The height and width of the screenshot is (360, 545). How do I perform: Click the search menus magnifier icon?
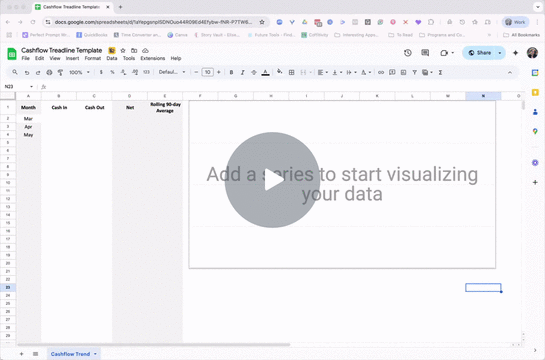point(15,72)
